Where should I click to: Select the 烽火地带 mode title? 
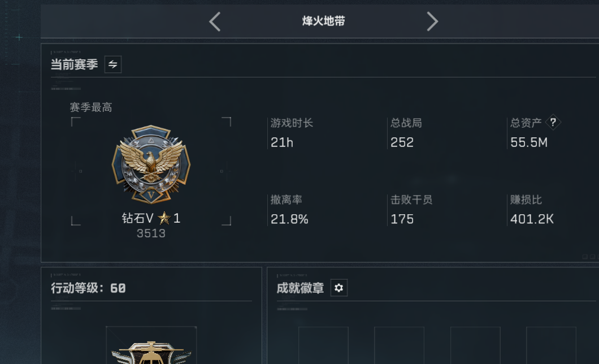(x=323, y=21)
